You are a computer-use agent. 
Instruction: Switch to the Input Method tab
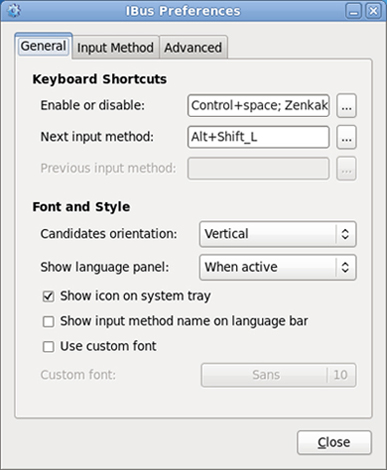[x=115, y=48]
